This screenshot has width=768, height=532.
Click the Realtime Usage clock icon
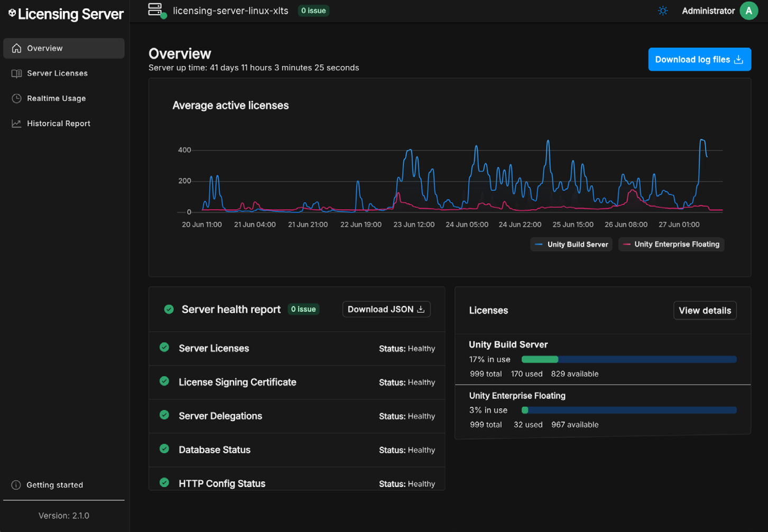click(x=16, y=98)
